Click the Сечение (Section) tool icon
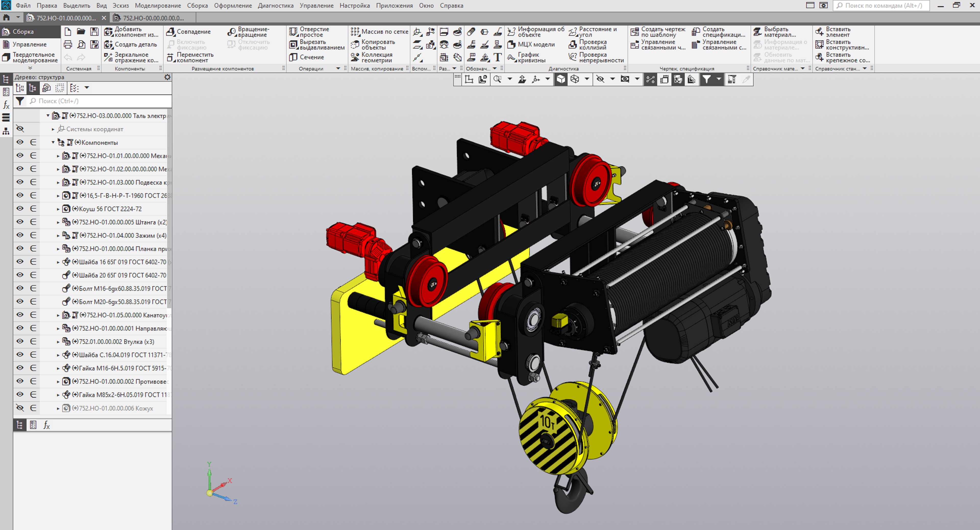 point(293,57)
